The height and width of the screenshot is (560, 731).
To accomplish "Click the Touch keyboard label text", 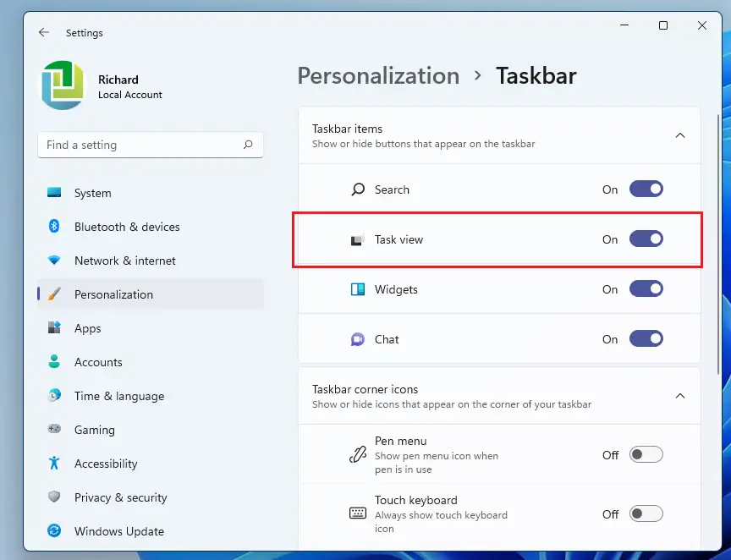I will (x=416, y=500).
